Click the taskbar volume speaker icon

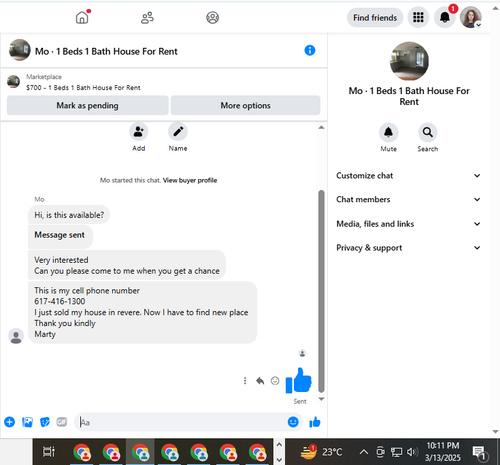[413, 452]
